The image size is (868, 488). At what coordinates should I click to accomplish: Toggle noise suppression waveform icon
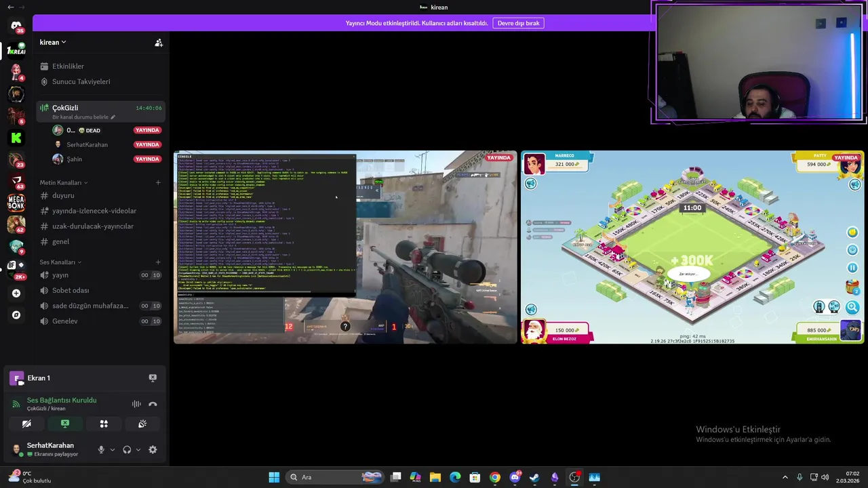click(x=136, y=404)
